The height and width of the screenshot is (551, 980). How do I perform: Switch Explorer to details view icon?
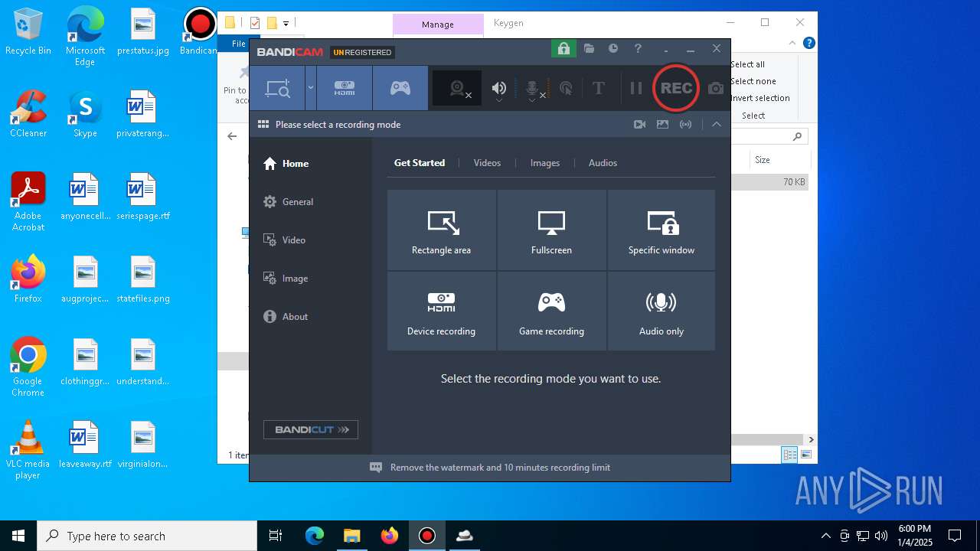[x=789, y=455]
